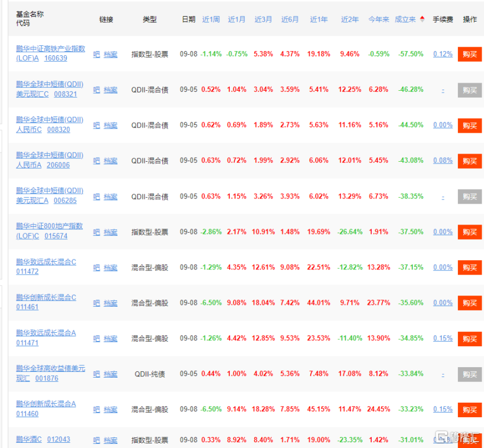Open fund 鹏华创新成长混合A
484x448 pixels.
pyautogui.click(x=46, y=404)
